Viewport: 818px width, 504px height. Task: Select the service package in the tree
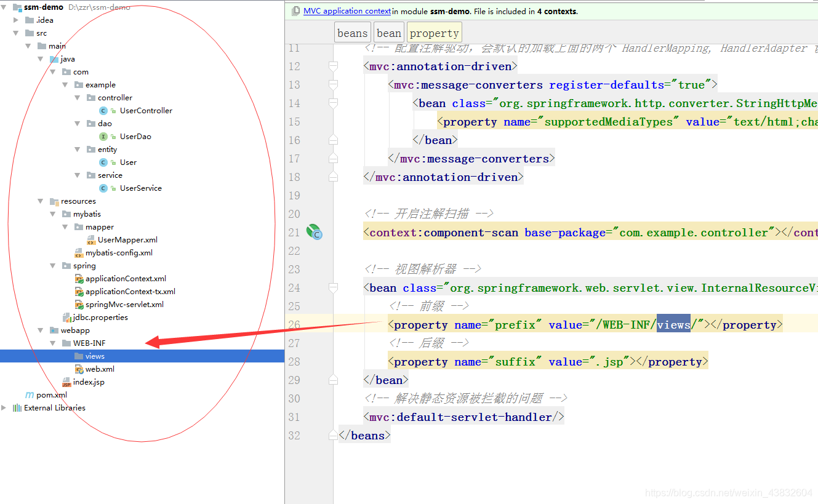coord(110,175)
